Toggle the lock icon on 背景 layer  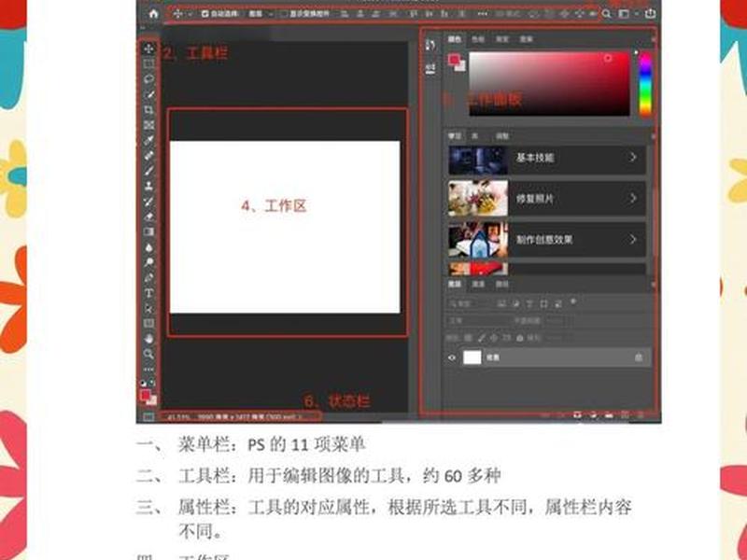click(x=639, y=357)
